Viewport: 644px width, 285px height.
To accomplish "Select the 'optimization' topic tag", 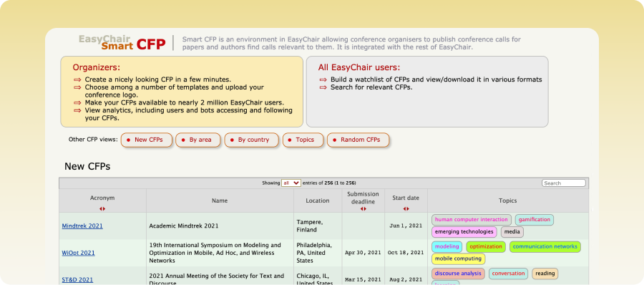I will [486, 247].
